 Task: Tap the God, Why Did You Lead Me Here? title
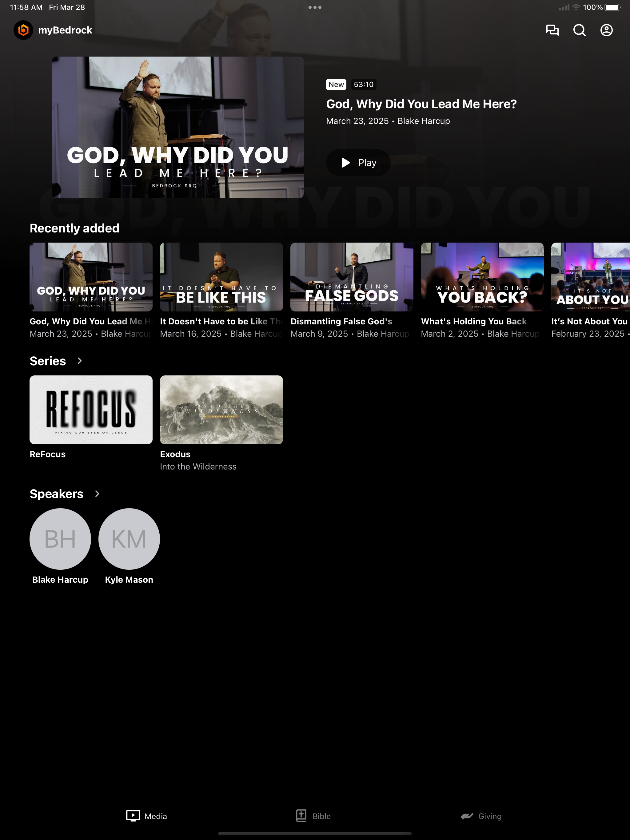pyautogui.click(x=421, y=104)
